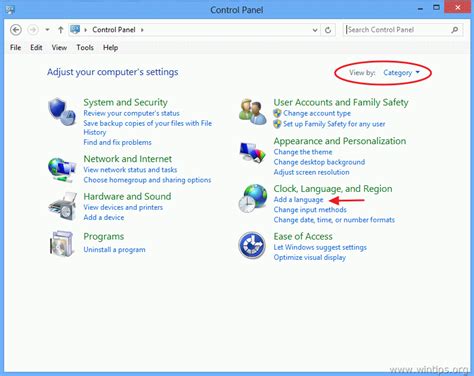This screenshot has height=376, width=474.
Task: Click View network status and tasks
Action: (x=130, y=170)
